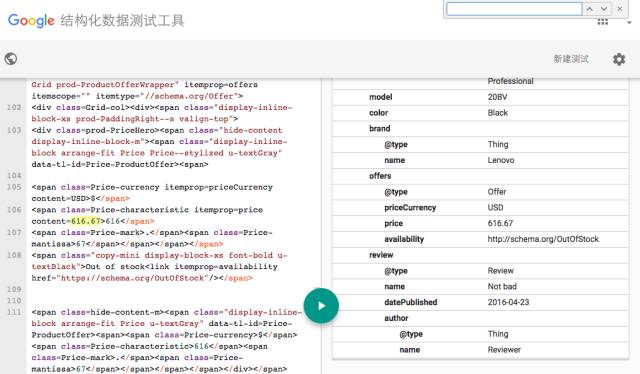Click the 新建测试 new test button
The height and width of the screenshot is (374, 640).
tap(571, 59)
